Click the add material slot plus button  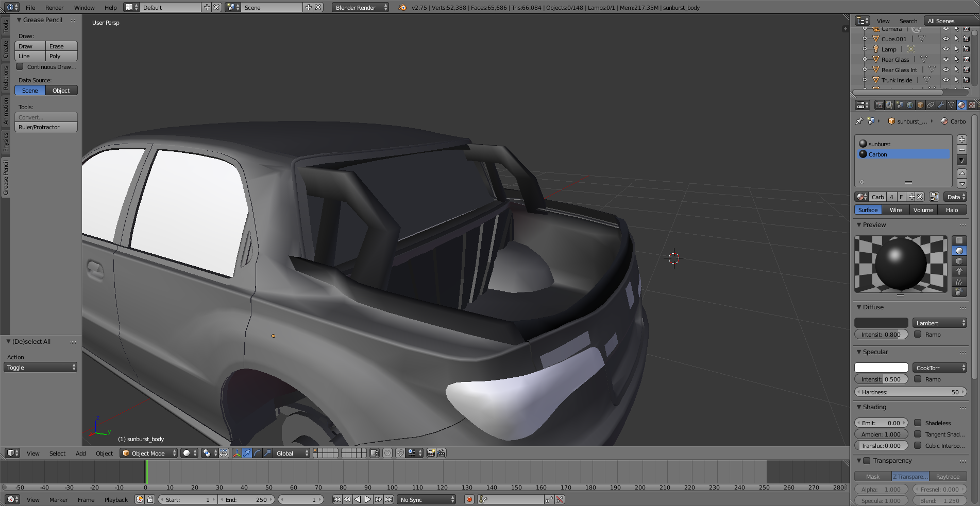pos(961,139)
